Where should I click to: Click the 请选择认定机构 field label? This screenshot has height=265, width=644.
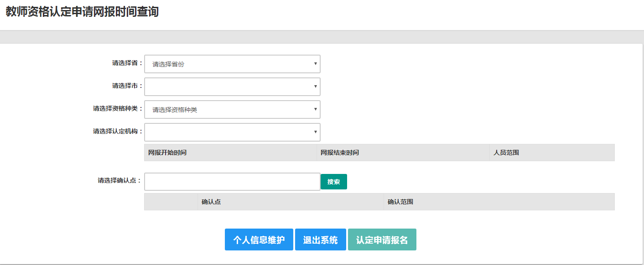pos(118,132)
